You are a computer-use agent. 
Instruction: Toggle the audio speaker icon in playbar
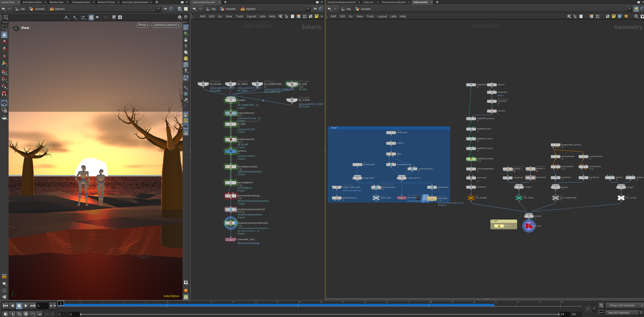(x=12, y=314)
